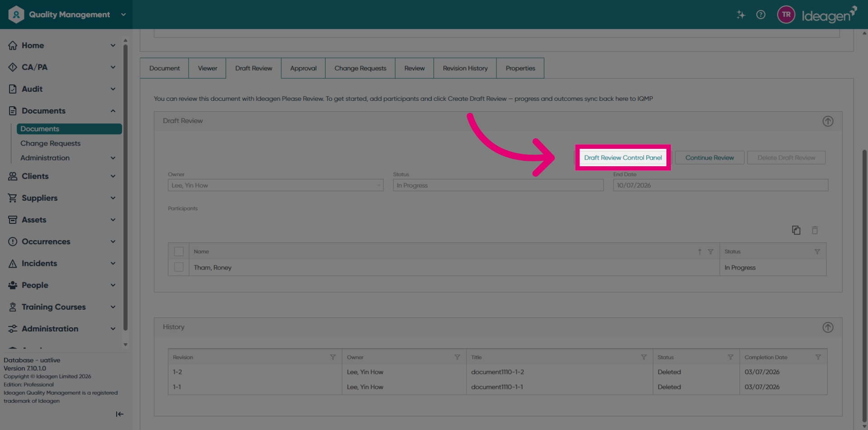
Task: Click the Delete Draft Review button
Action: [787, 158]
